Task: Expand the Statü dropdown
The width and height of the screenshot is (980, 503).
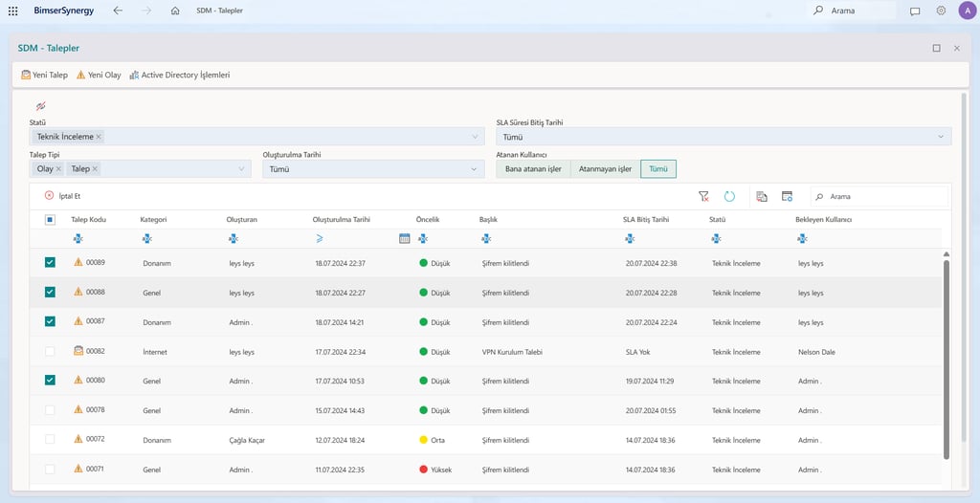Action: [x=476, y=137]
